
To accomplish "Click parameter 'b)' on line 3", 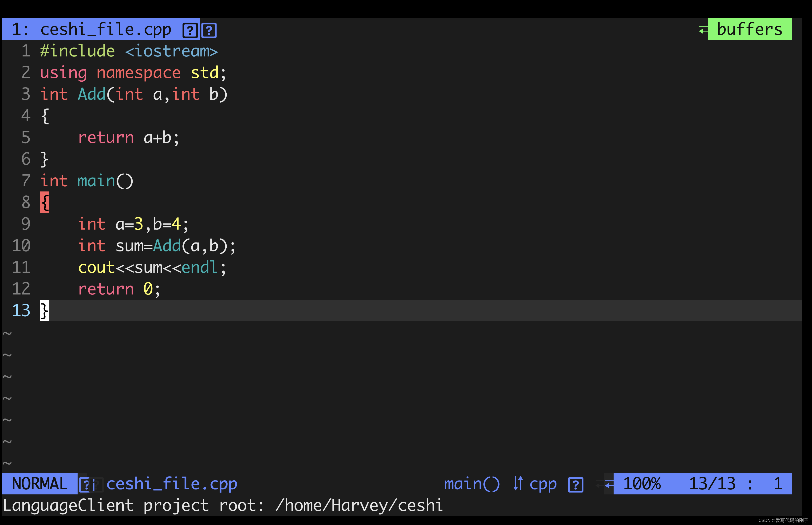I will 218,94.
